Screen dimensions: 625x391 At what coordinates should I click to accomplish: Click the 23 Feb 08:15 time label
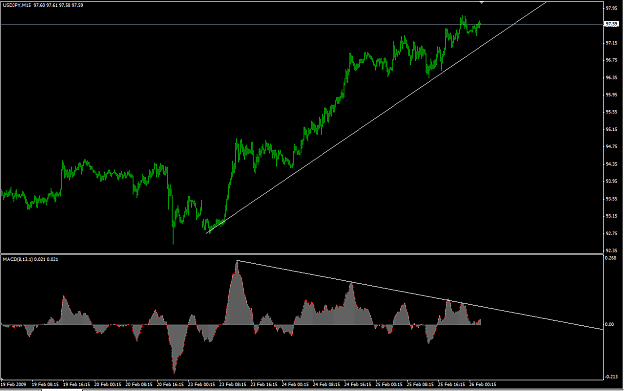click(x=233, y=384)
